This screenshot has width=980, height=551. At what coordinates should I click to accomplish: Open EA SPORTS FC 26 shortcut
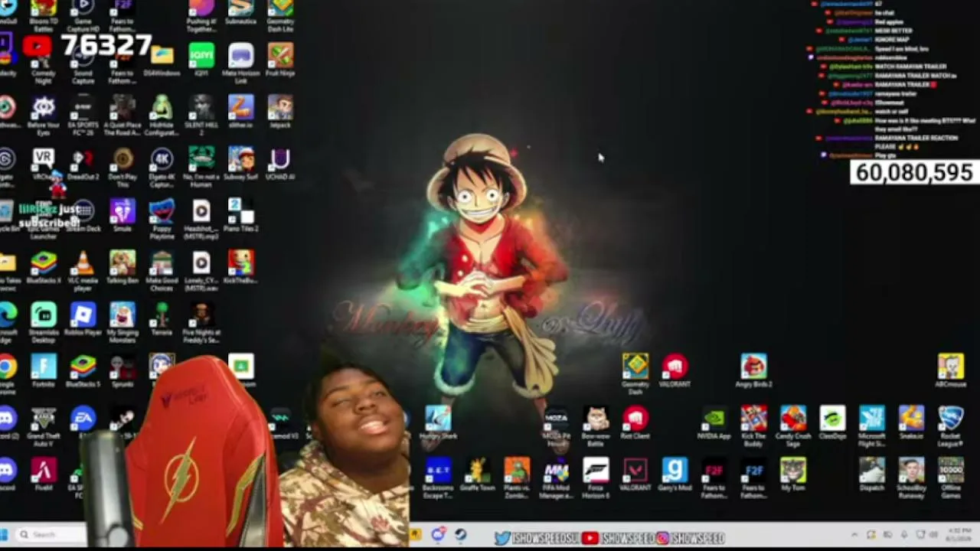pos(83,107)
